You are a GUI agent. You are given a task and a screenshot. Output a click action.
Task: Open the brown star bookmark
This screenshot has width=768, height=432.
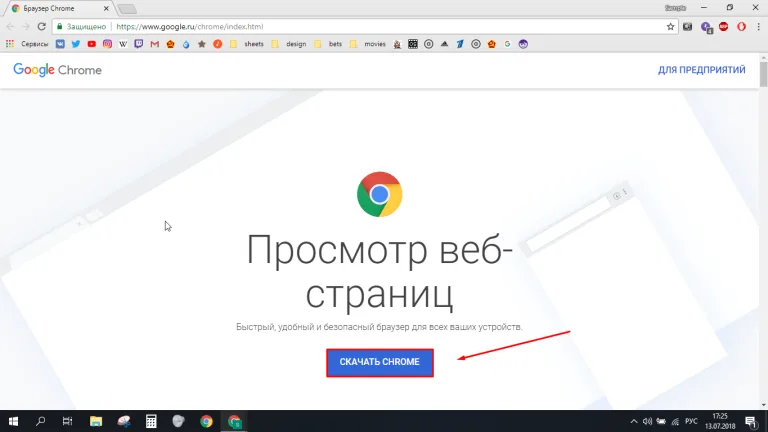coord(202,44)
